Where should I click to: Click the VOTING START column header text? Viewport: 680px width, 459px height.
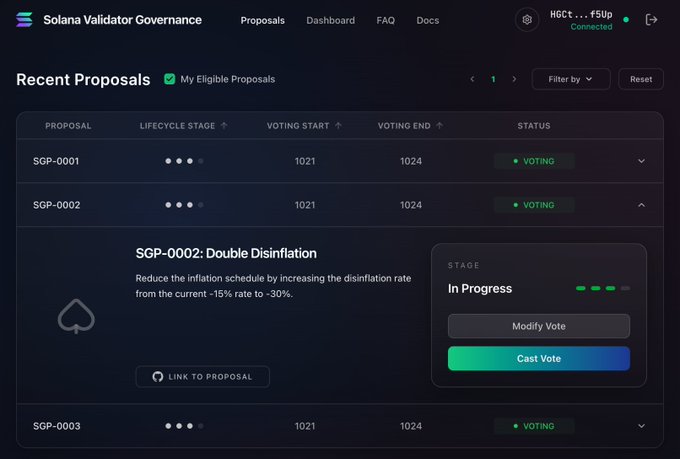click(x=298, y=126)
